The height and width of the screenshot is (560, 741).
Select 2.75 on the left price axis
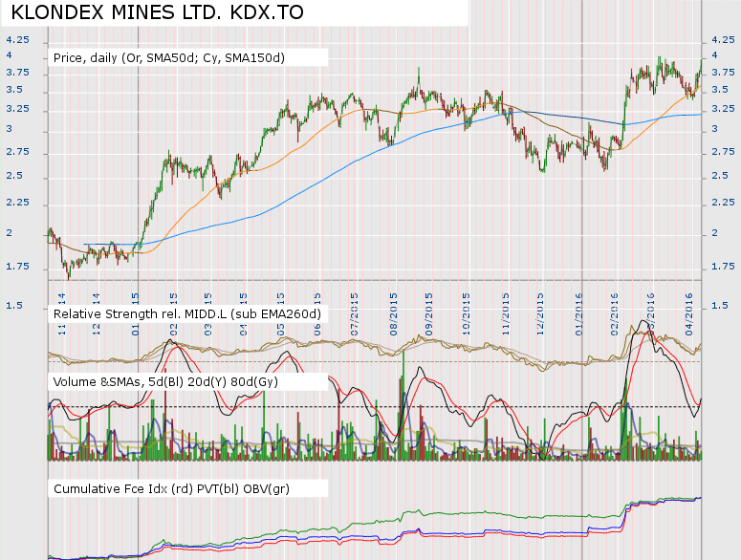pos(17,152)
